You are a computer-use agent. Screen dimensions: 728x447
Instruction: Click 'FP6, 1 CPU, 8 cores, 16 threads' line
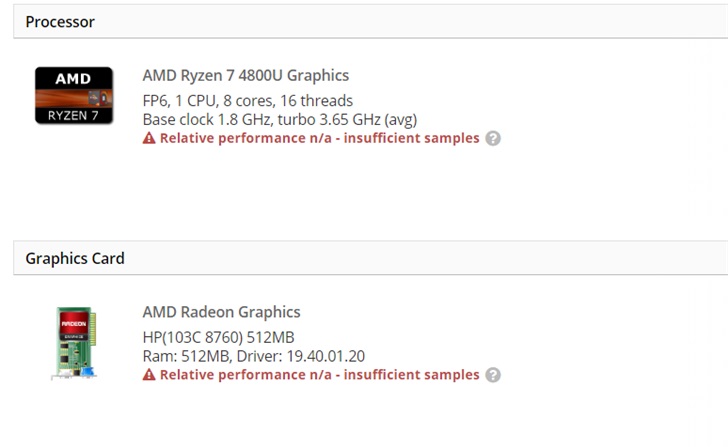click(x=247, y=101)
